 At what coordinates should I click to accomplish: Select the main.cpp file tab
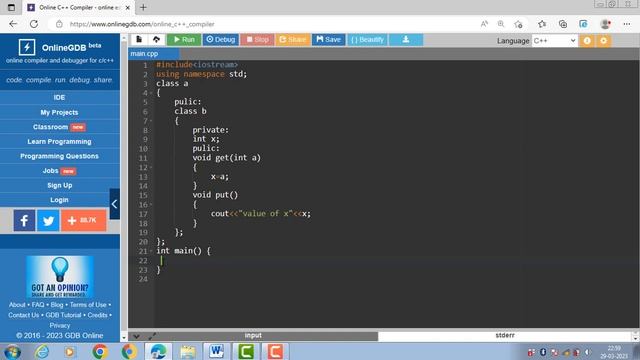tap(153, 53)
